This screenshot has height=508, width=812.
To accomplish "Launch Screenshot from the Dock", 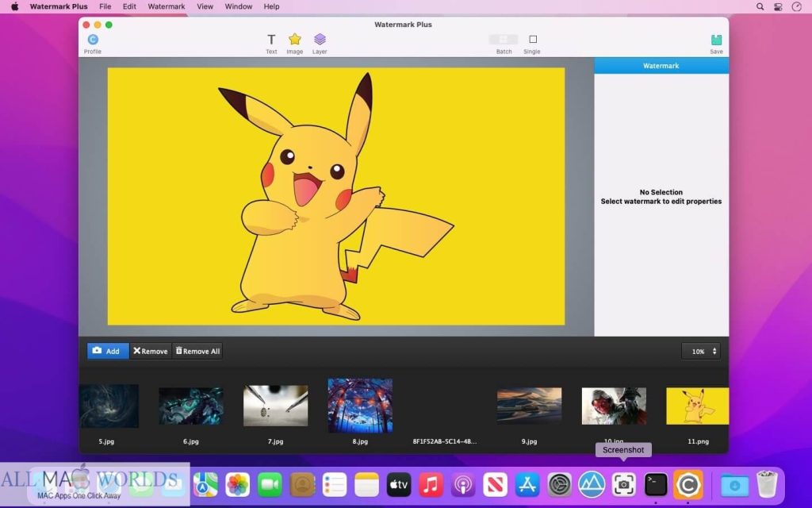I will coord(624,485).
